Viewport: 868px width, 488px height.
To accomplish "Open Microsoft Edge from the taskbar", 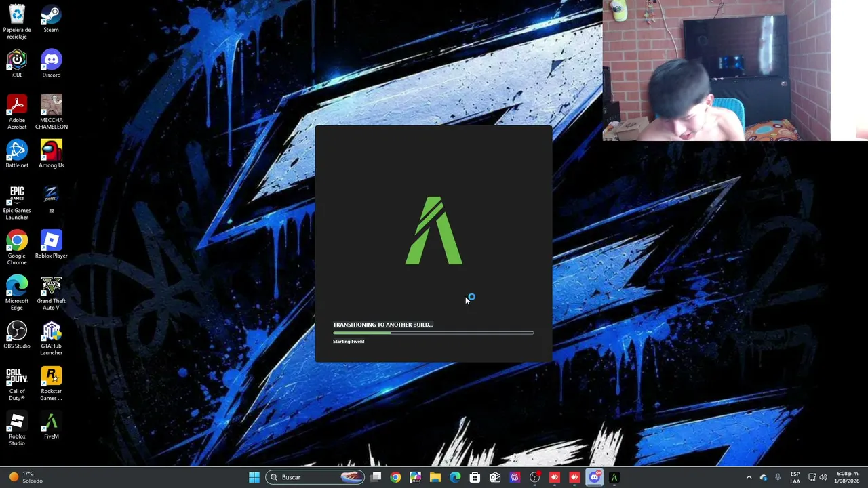I will coord(455,477).
